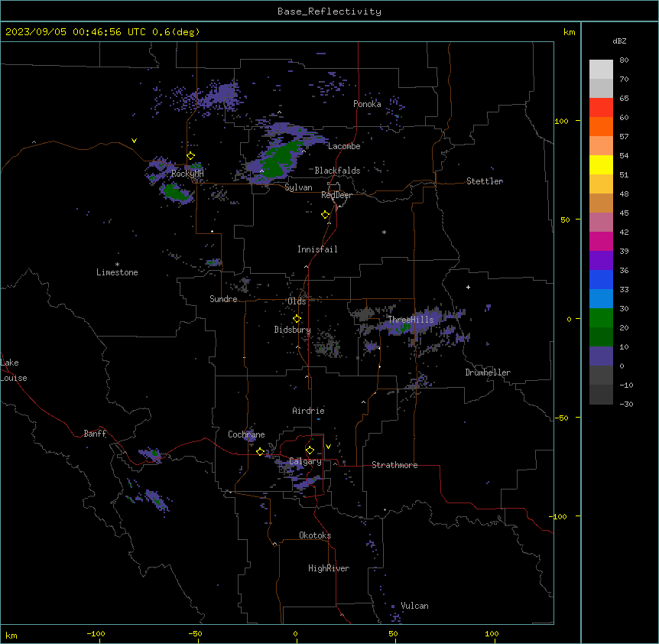Screen dimensions: 659x644
Task: Click the Lake Louise label
Action: (x=14, y=370)
